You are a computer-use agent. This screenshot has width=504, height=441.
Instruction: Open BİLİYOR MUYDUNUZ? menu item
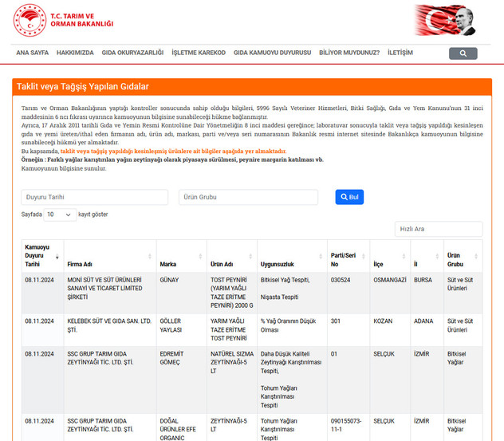tap(349, 53)
